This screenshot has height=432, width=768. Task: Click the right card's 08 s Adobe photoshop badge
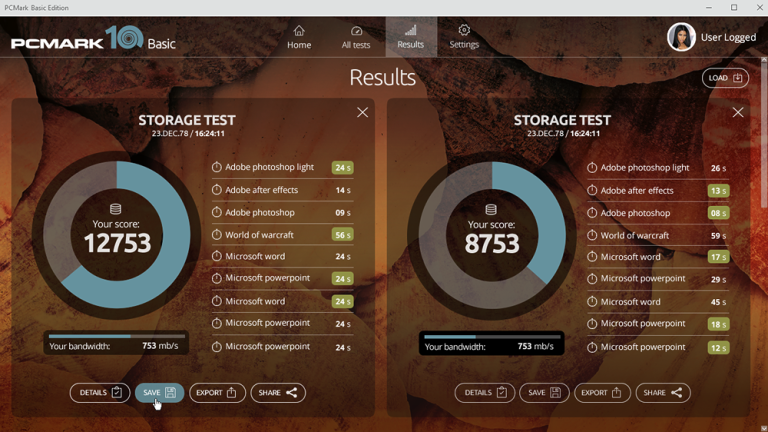point(718,213)
